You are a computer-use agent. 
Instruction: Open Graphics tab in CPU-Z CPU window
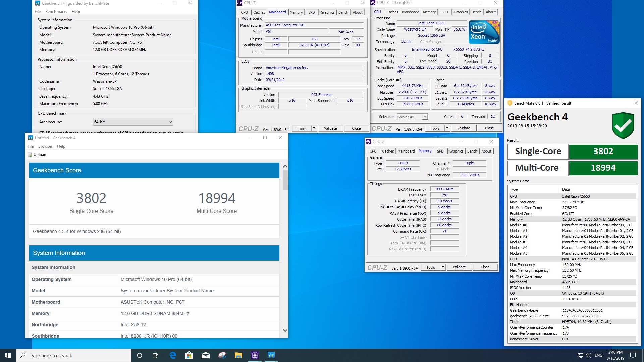(x=461, y=12)
